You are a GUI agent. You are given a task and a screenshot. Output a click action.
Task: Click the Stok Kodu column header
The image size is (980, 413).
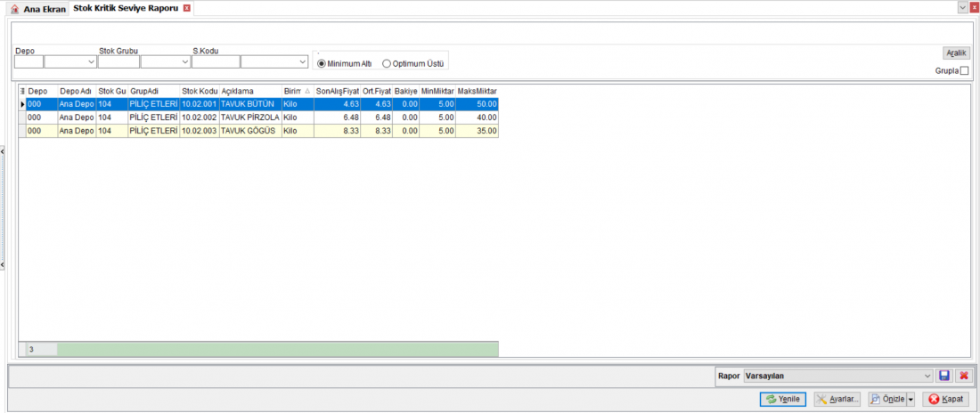click(200, 91)
